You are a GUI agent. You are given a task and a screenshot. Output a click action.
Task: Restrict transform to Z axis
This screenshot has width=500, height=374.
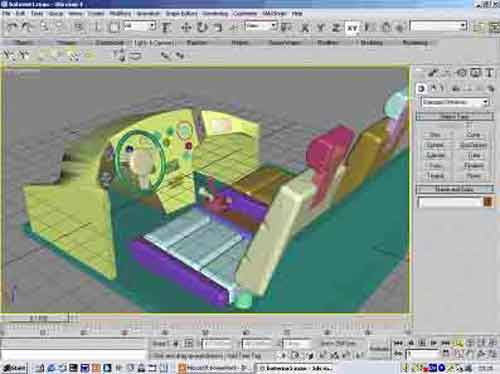[x=336, y=28]
